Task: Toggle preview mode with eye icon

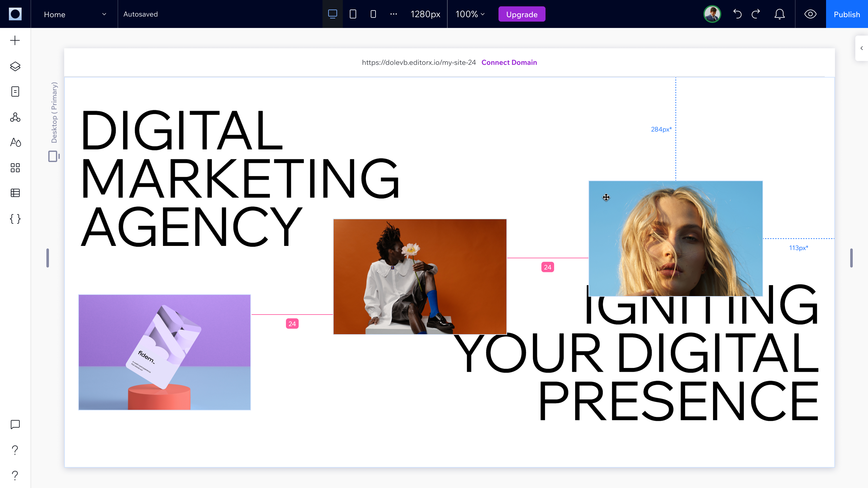Action: [810, 14]
